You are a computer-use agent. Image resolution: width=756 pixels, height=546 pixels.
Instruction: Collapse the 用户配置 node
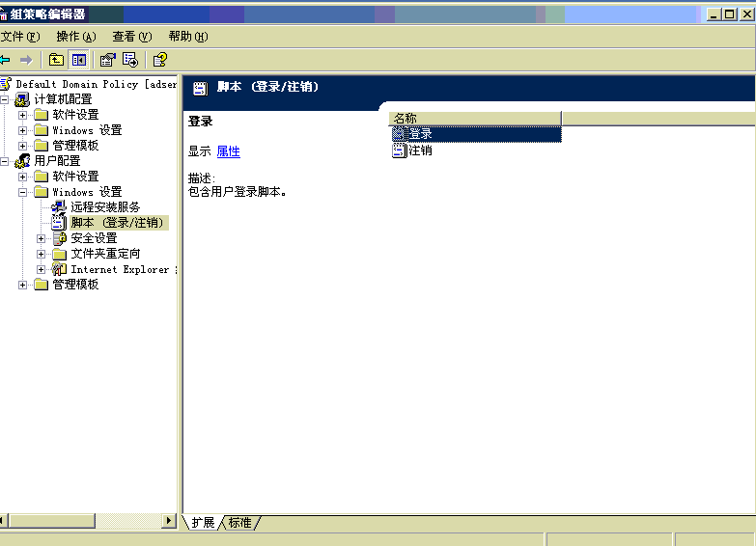click(x=4, y=161)
